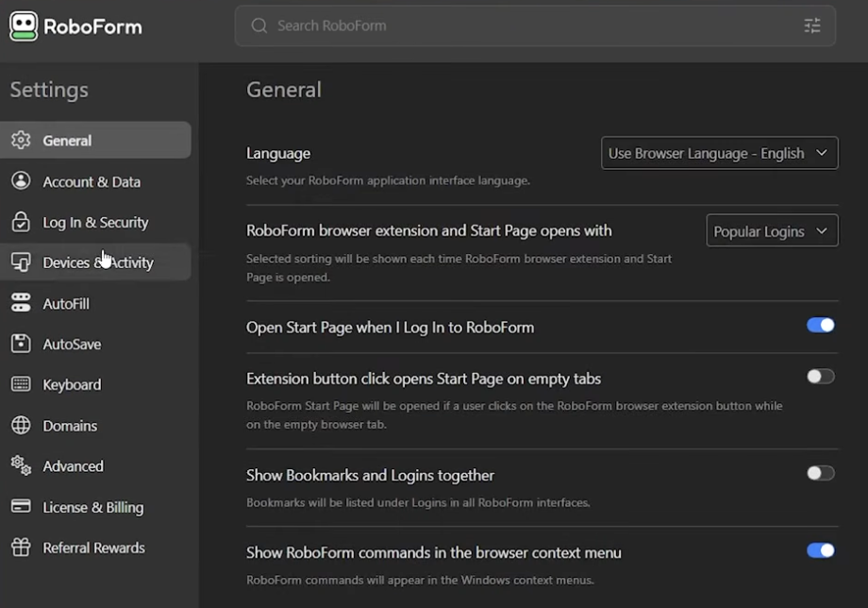Click the General gear icon
This screenshot has height=608, width=868.
21,140
